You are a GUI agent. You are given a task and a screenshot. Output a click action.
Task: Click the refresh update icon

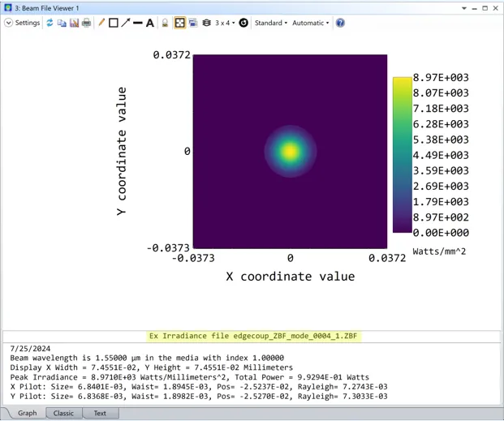(50, 23)
